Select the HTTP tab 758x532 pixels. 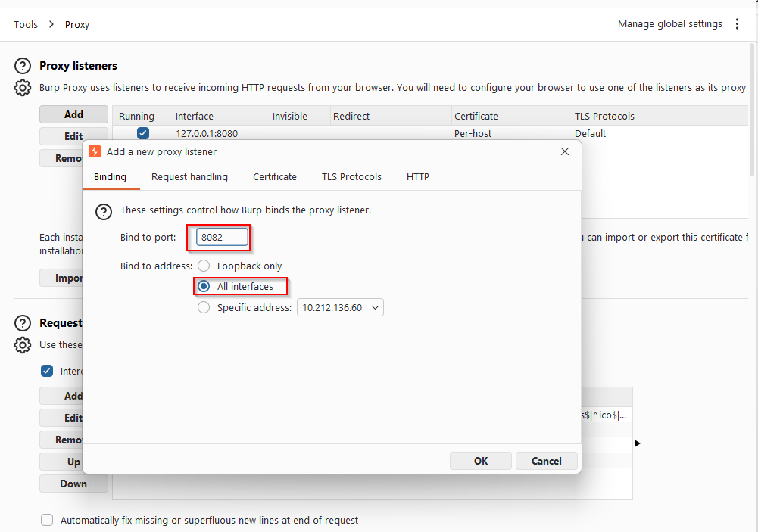(418, 177)
